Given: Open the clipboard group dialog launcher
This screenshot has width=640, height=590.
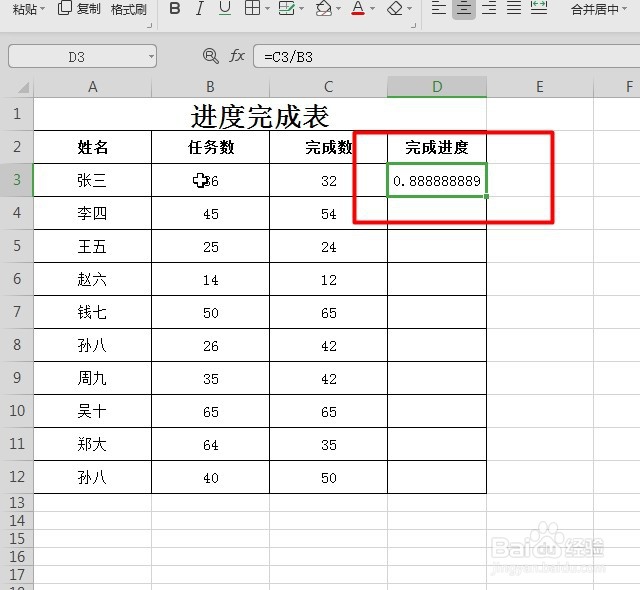Looking at the screenshot, I should [149, 25].
